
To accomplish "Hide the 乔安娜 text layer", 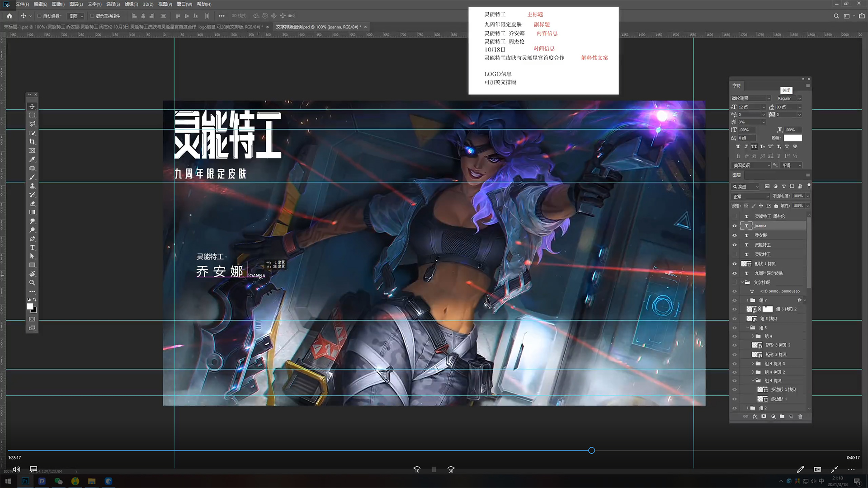I will click(x=734, y=235).
